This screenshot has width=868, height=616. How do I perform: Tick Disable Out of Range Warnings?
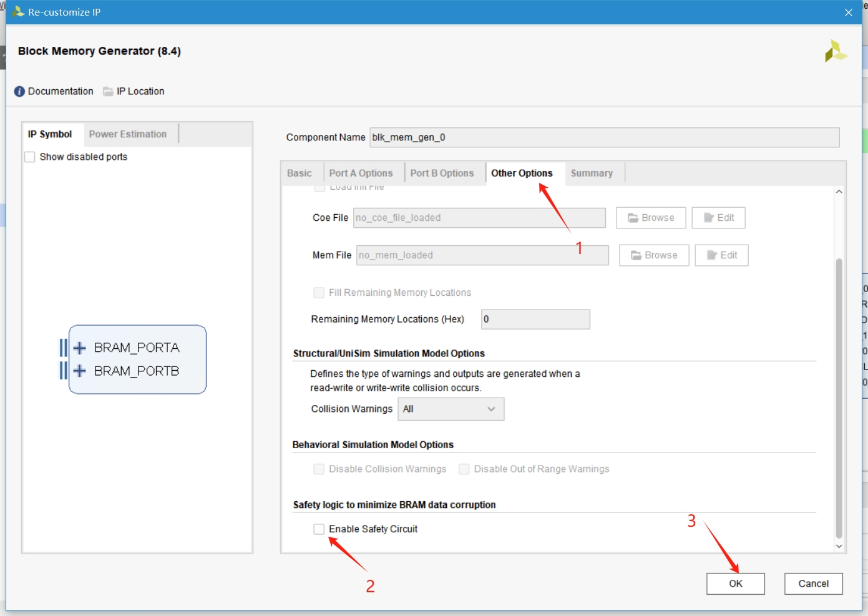pos(464,469)
